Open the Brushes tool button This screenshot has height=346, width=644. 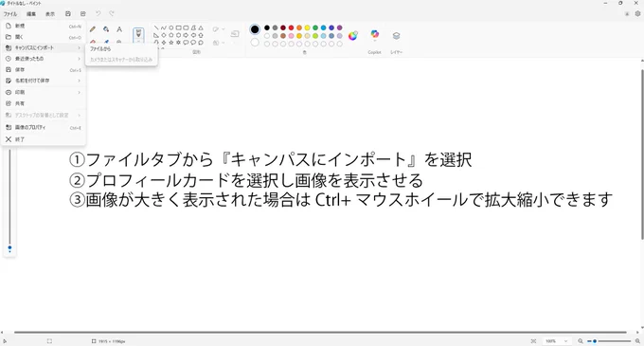[x=138, y=34]
